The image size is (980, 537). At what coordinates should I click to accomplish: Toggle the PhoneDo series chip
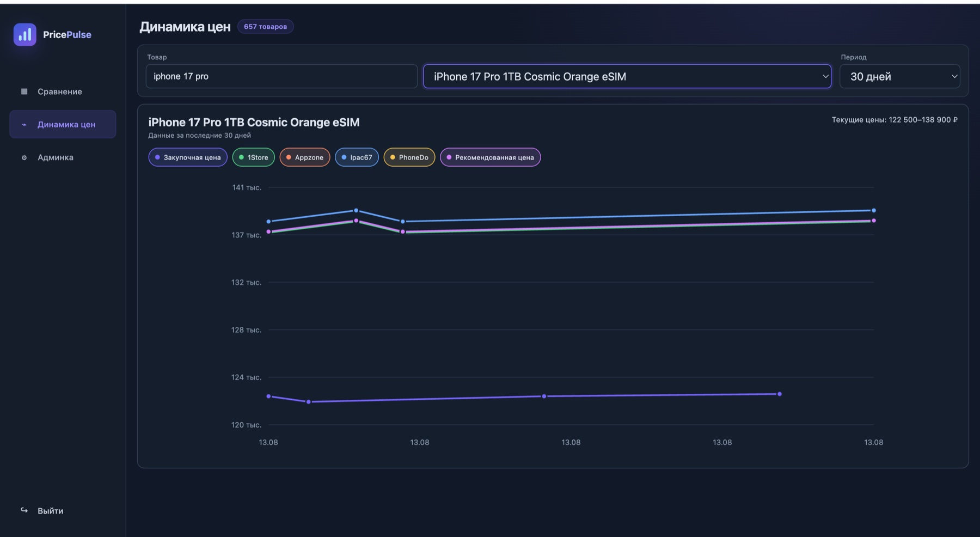point(409,157)
